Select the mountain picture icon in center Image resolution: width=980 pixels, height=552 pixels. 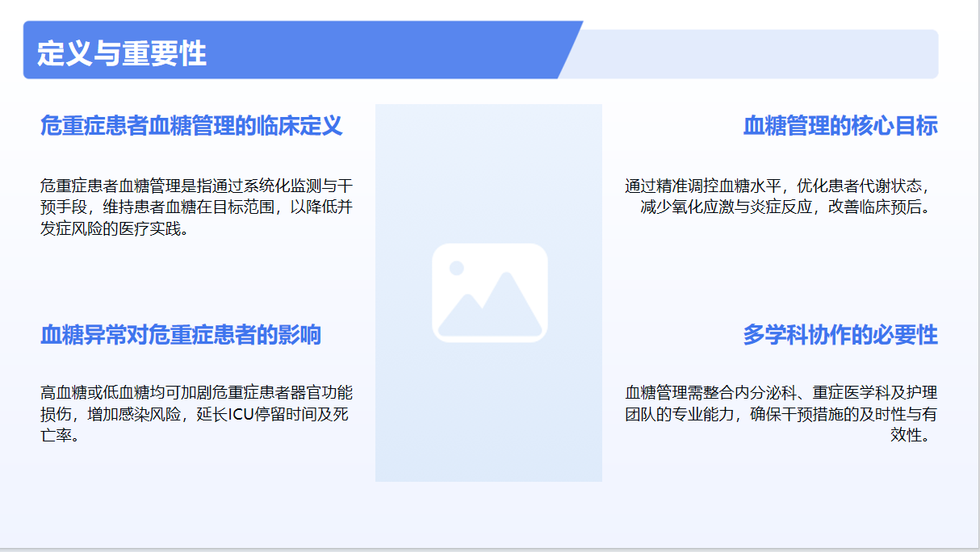pyautogui.click(x=488, y=292)
